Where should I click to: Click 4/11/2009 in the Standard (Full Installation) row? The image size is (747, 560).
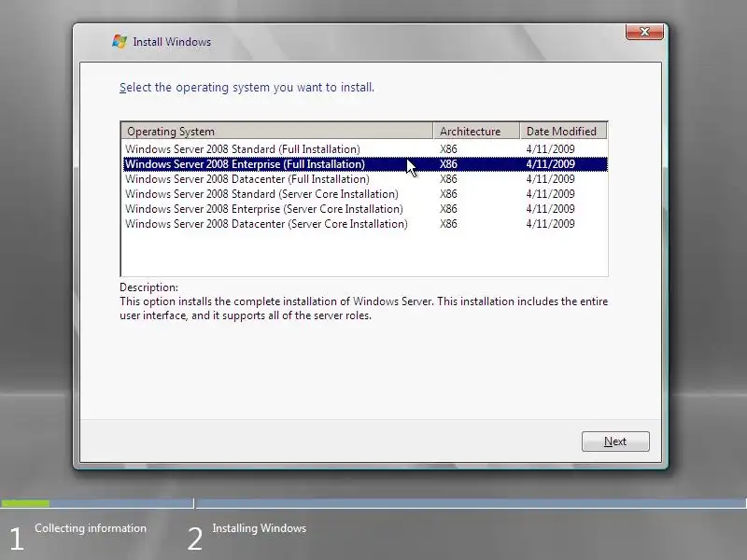click(550, 149)
